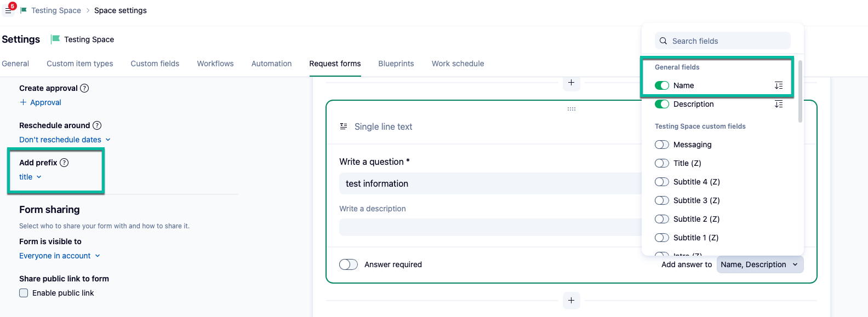Enable the Messaging field toggle

[662, 145]
